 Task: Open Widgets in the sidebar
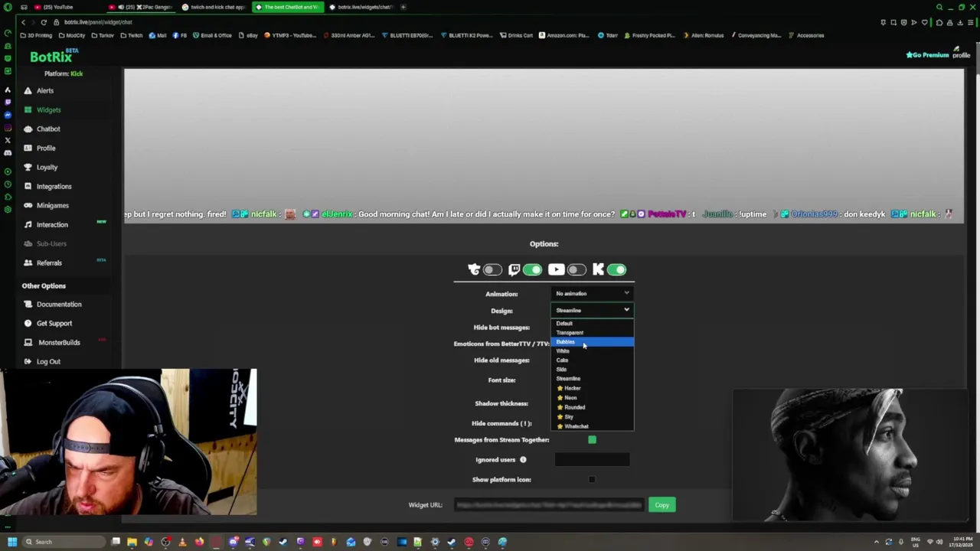pos(48,109)
